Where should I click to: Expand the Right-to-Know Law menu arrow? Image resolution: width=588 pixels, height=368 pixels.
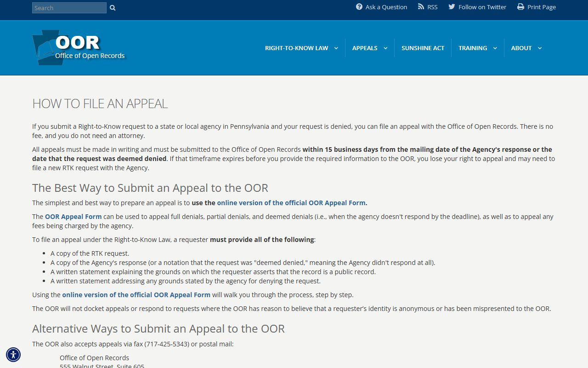tap(336, 48)
